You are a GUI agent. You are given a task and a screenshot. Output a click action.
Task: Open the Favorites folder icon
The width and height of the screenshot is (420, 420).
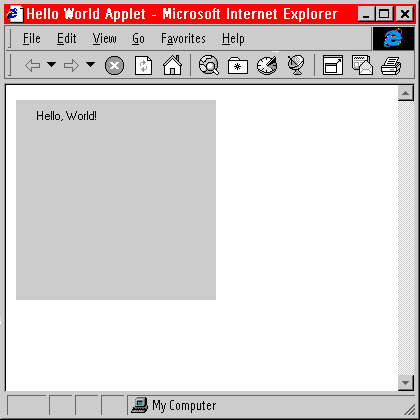238,66
